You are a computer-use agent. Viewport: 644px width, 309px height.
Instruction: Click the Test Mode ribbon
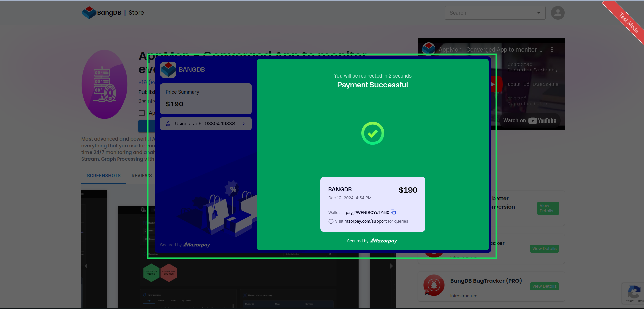tap(629, 23)
